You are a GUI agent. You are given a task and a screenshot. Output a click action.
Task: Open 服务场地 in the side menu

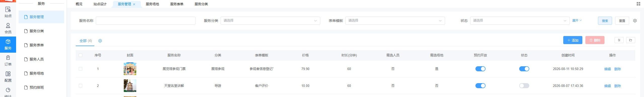point(42,73)
